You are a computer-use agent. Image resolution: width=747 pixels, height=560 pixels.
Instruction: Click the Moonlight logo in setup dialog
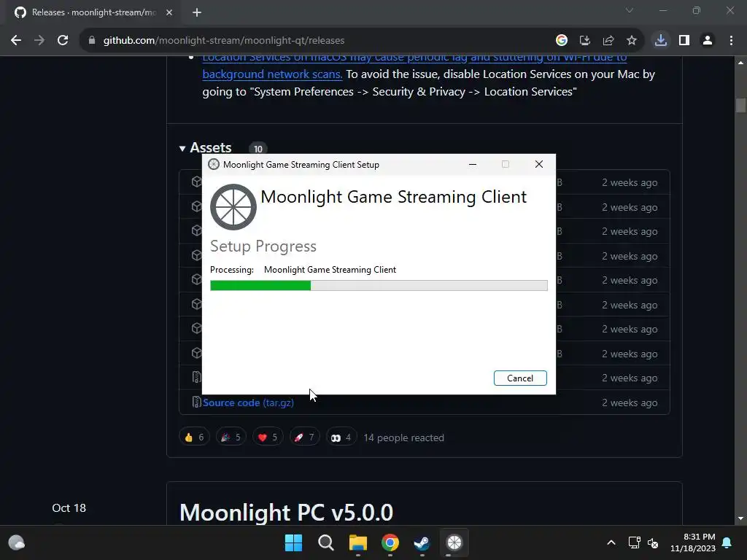(233, 207)
